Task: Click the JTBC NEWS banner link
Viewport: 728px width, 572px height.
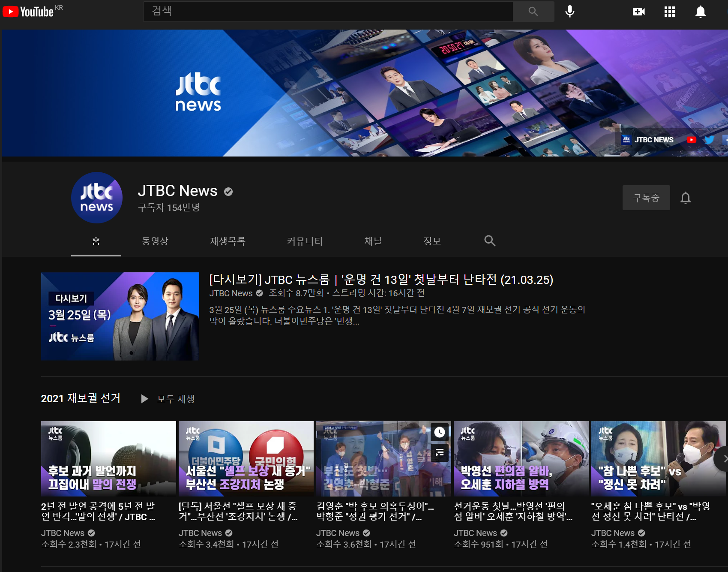Action: (x=647, y=140)
